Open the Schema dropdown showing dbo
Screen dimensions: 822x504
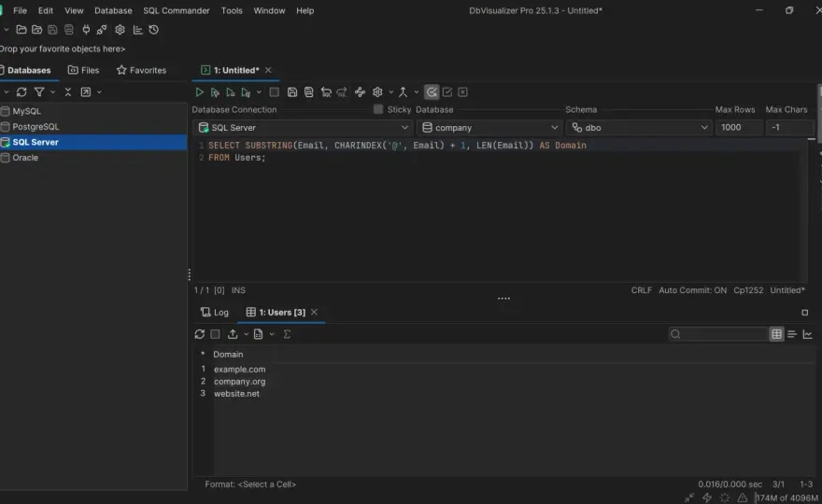click(x=639, y=127)
